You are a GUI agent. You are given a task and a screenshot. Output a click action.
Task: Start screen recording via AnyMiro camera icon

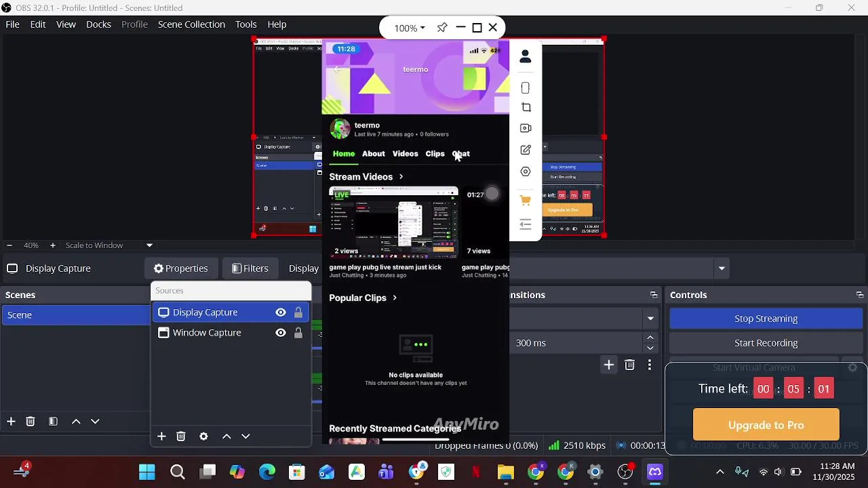click(x=526, y=128)
